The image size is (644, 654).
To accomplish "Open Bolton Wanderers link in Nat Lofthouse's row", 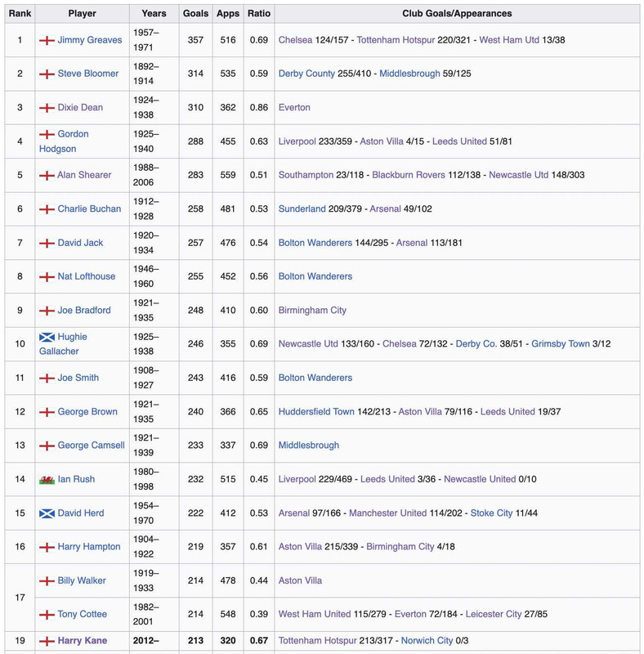I will click(315, 276).
